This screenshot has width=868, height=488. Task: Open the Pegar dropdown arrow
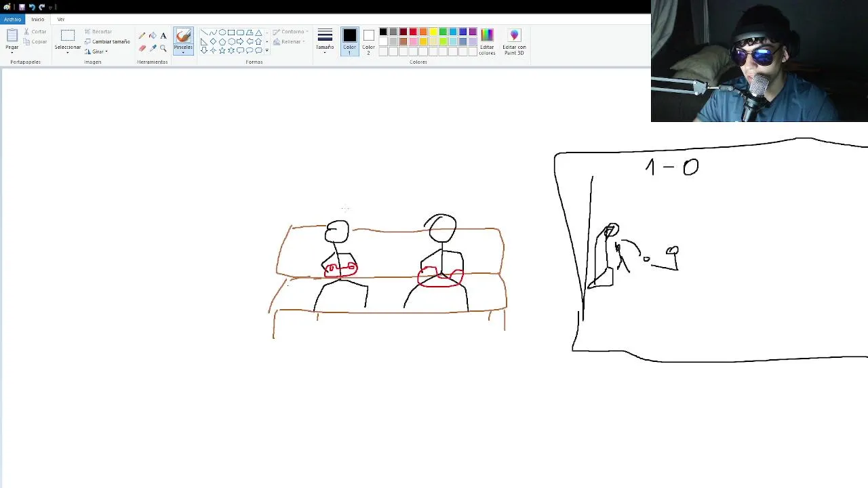tap(12, 52)
